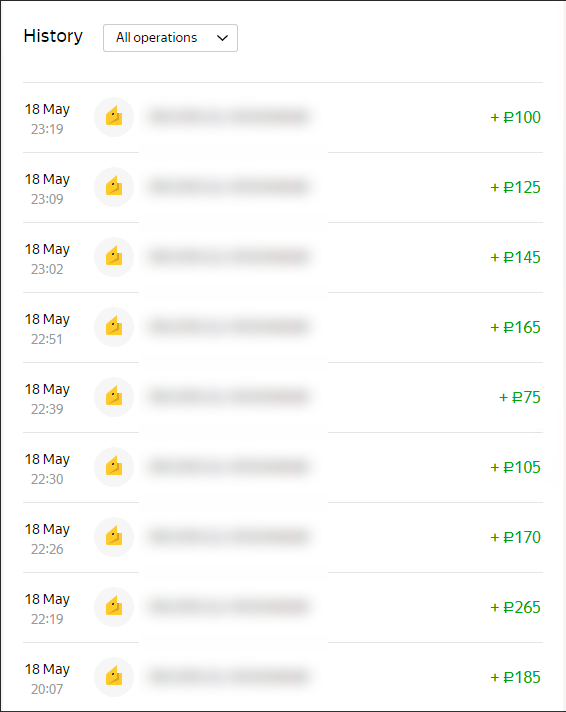Open the All operations filter dropdown
Viewport: 566px width, 712px height.
pos(170,38)
